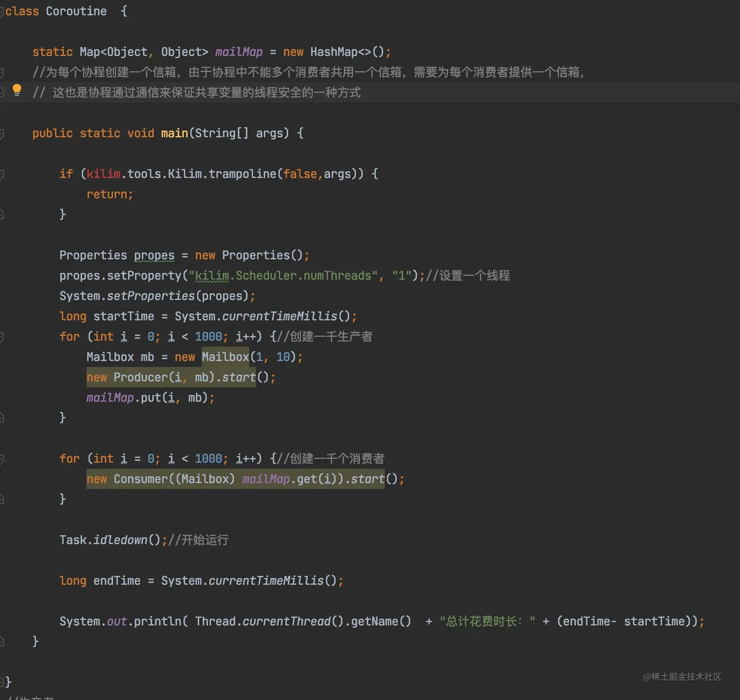Click get(i) call on mailMap
This screenshot has width=740, height=700.
(x=317, y=479)
